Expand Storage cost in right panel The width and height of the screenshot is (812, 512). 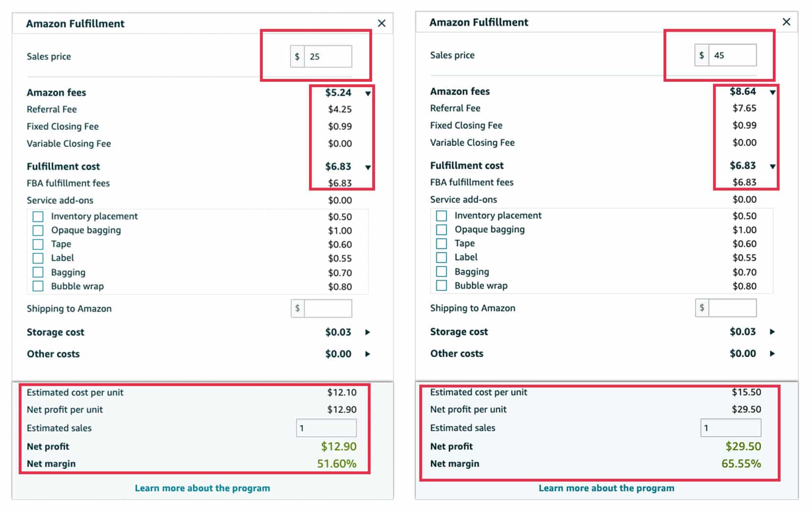[772, 332]
